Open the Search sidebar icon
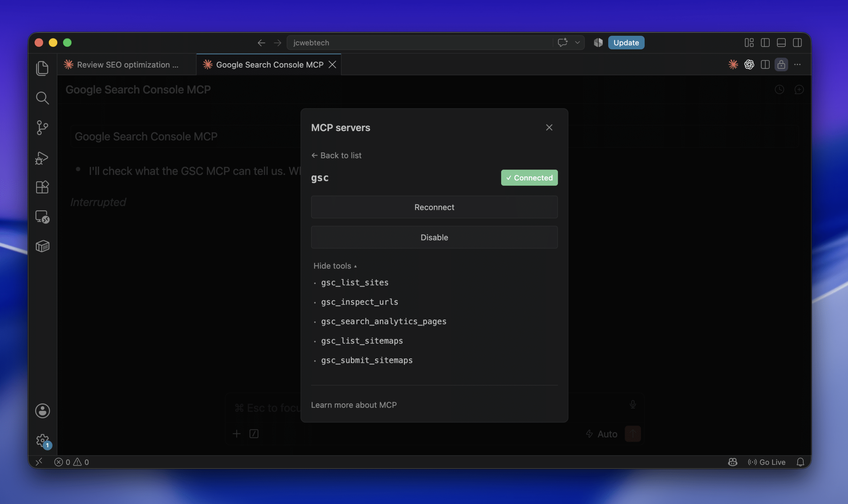 point(42,98)
